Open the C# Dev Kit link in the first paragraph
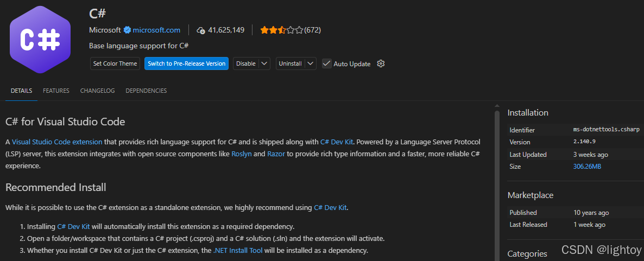 click(337, 142)
